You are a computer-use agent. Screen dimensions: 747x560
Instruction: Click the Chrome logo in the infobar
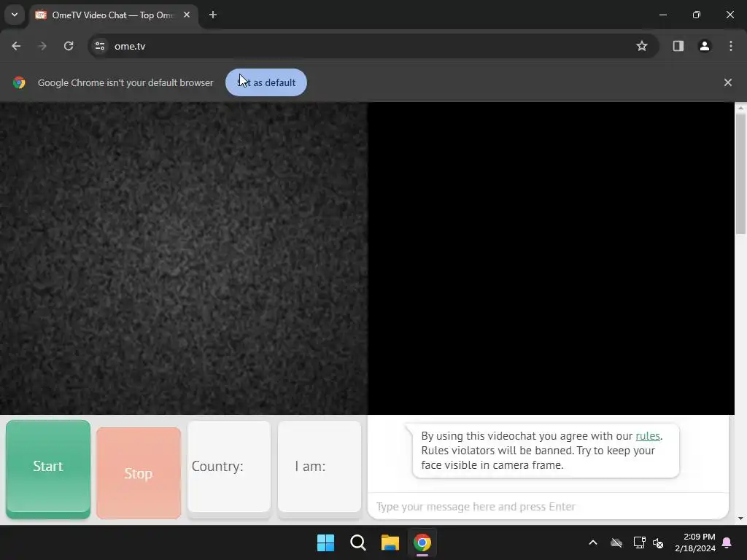19,82
